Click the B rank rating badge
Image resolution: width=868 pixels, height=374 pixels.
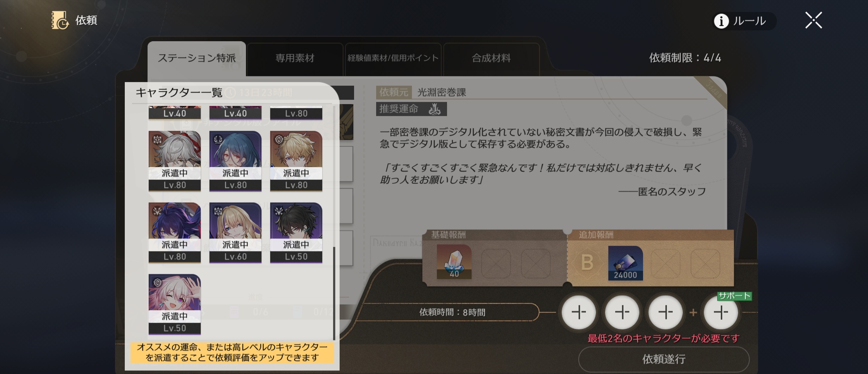(587, 263)
